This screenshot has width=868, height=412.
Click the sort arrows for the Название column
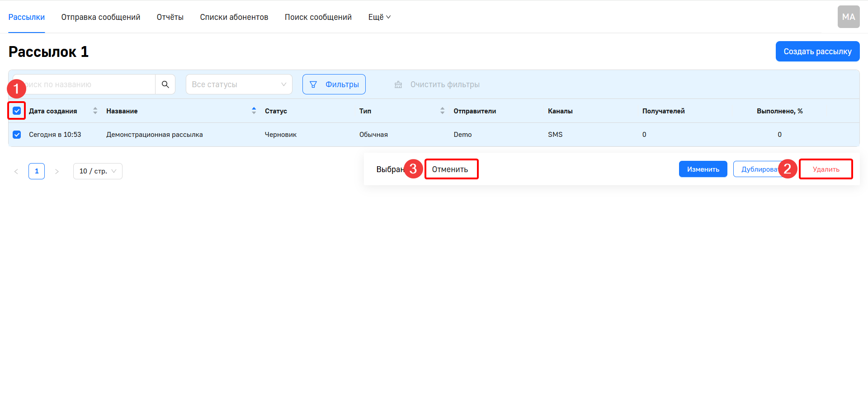point(254,111)
